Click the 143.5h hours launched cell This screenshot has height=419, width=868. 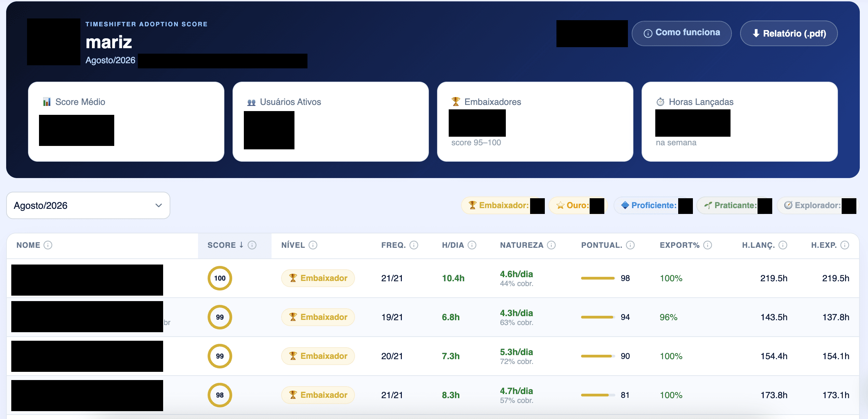tap(774, 317)
